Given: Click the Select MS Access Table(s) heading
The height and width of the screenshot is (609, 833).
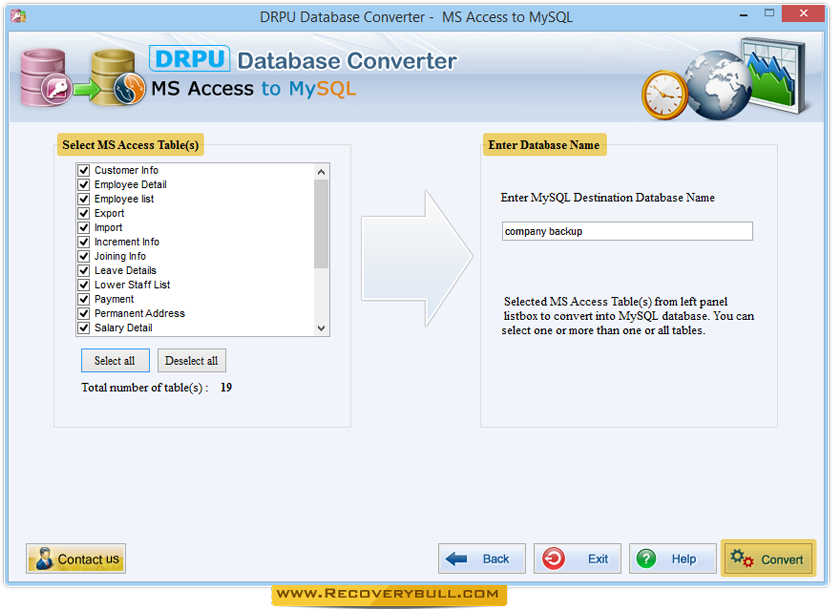Looking at the screenshot, I should click(x=130, y=145).
